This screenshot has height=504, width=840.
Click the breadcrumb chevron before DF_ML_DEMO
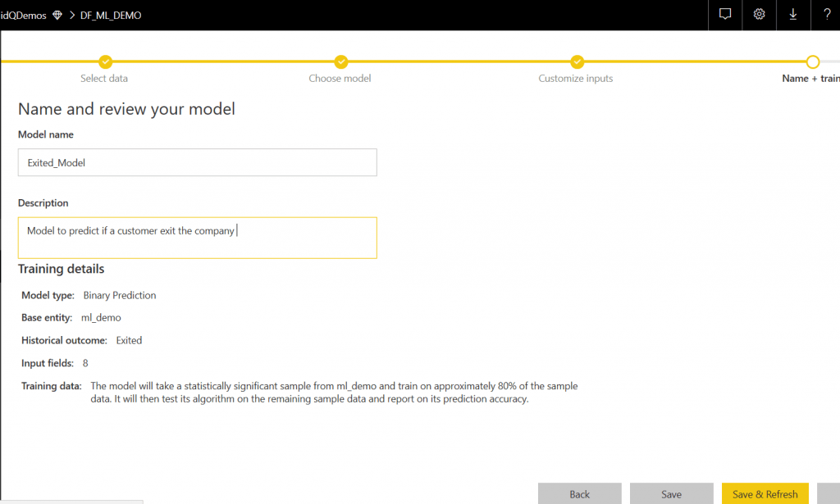(x=71, y=16)
